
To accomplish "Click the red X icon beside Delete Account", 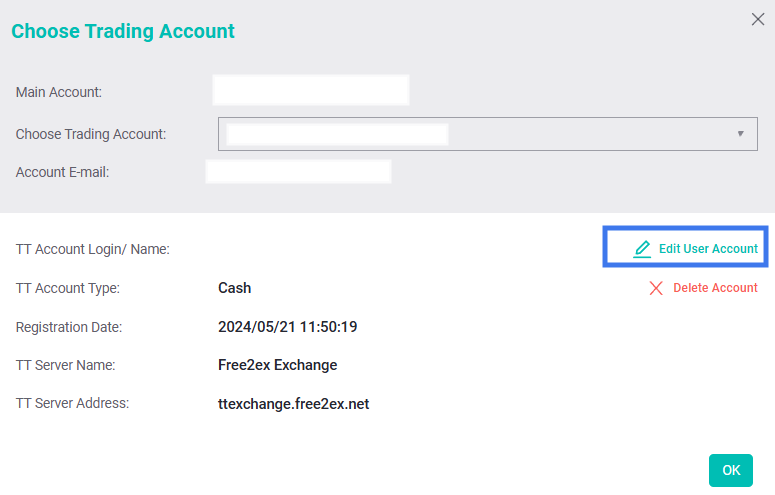I will click(656, 288).
